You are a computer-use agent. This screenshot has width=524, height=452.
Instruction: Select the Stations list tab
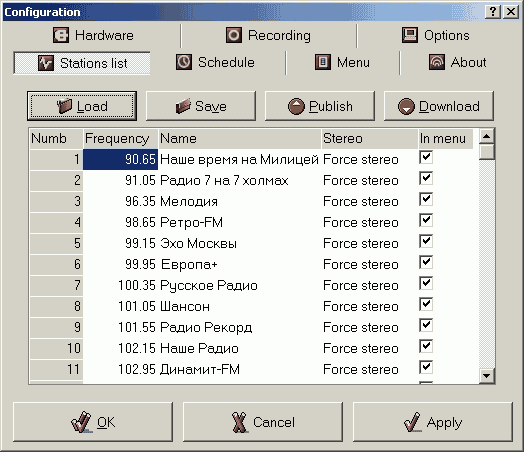pos(82,63)
